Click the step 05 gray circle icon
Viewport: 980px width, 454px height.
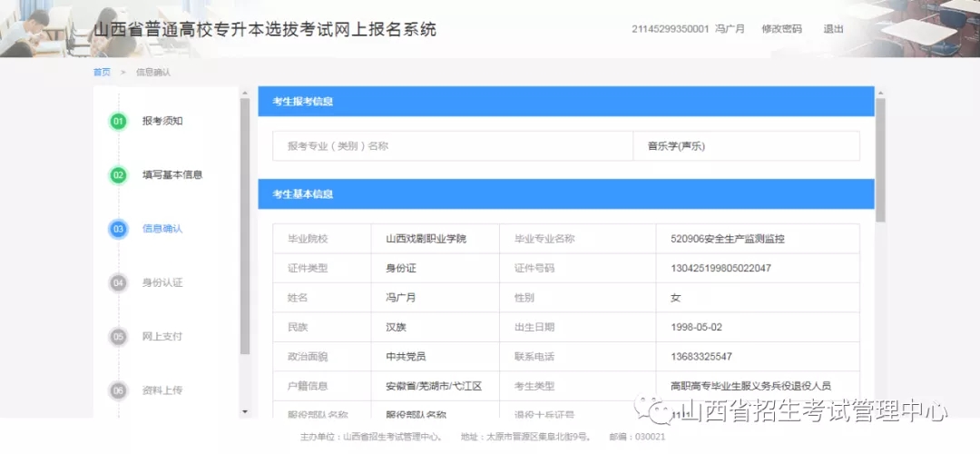pyautogui.click(x=118, y=337)
